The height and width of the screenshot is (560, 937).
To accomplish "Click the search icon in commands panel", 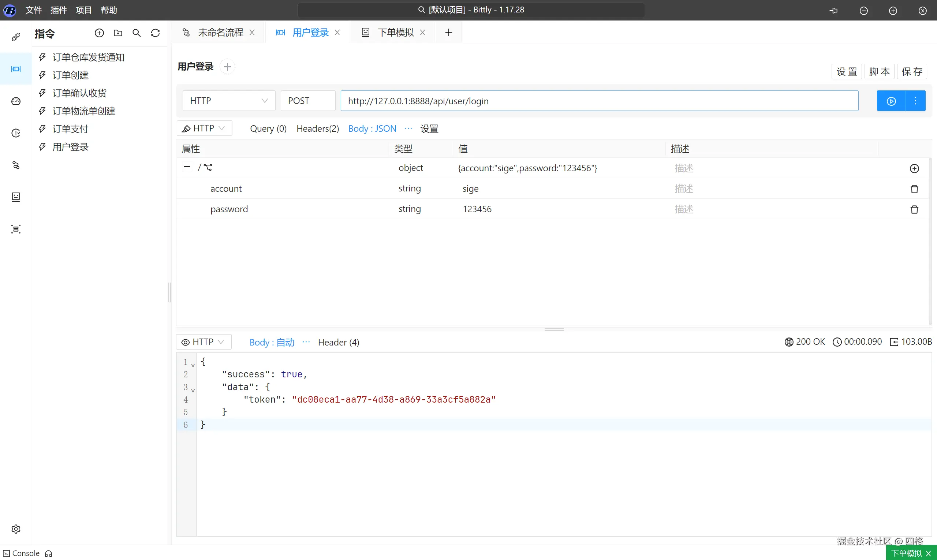I will click(x=137, y=33).
